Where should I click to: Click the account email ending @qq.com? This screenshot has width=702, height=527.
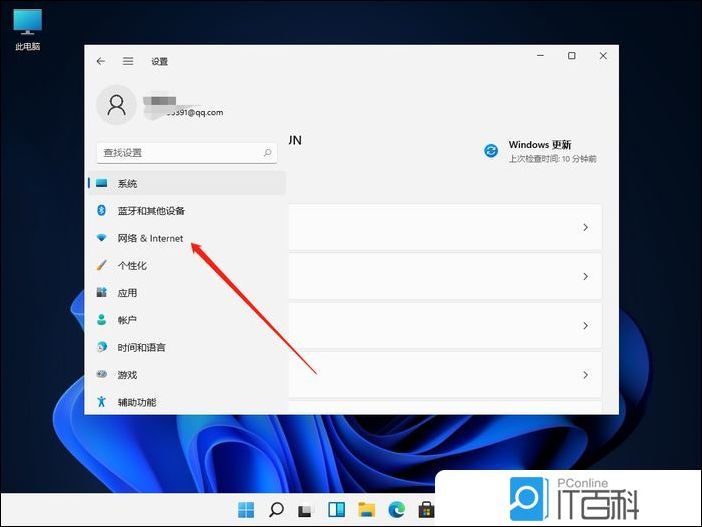point(194,113)
